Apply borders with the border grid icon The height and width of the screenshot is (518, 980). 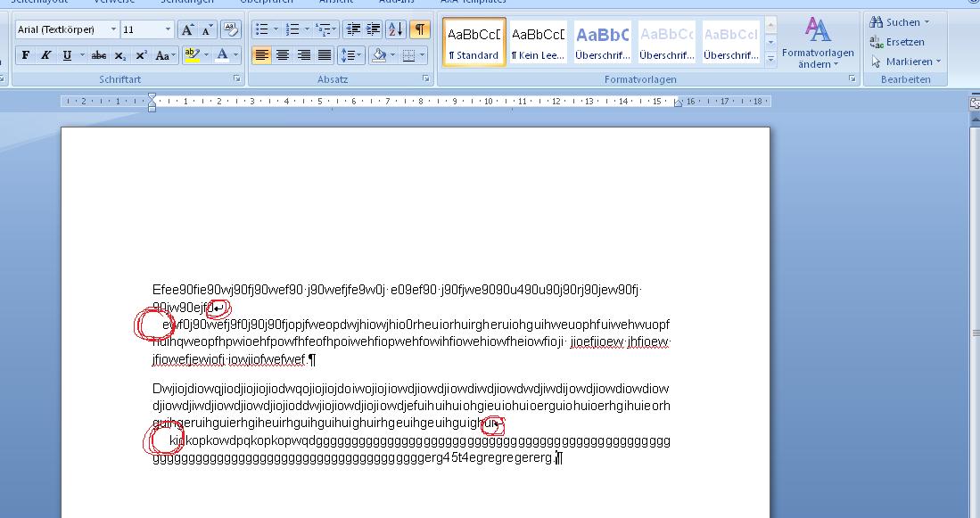(x=408, y=55)
